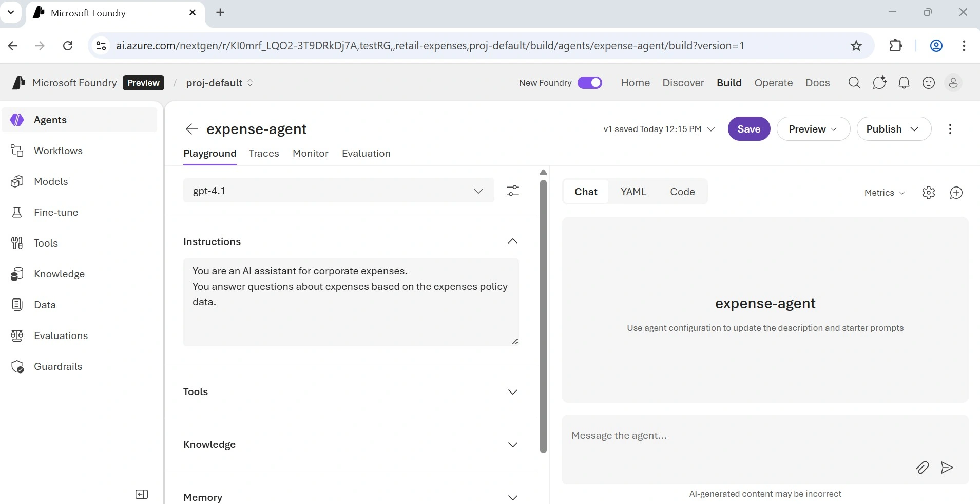Select the Playground tab
This screenshot has width=980, height=504.
[x=210, y=153]
